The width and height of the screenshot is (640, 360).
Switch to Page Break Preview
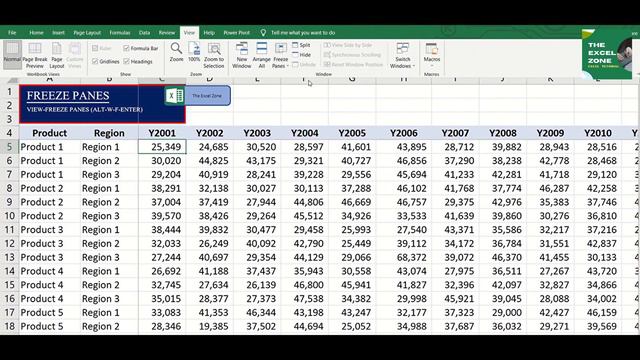point(35,56)
